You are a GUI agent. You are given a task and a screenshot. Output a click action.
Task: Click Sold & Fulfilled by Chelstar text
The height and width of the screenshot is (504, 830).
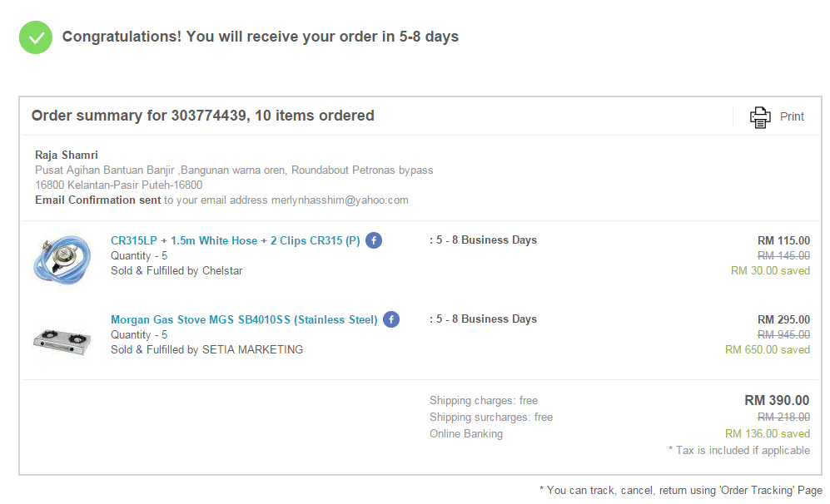point(176,271)
